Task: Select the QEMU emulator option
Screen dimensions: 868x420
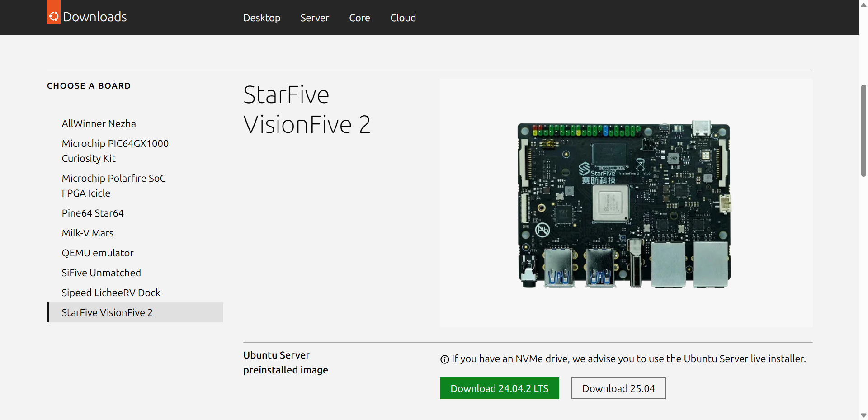Action: pyautogui.click(x=98, y=253)
